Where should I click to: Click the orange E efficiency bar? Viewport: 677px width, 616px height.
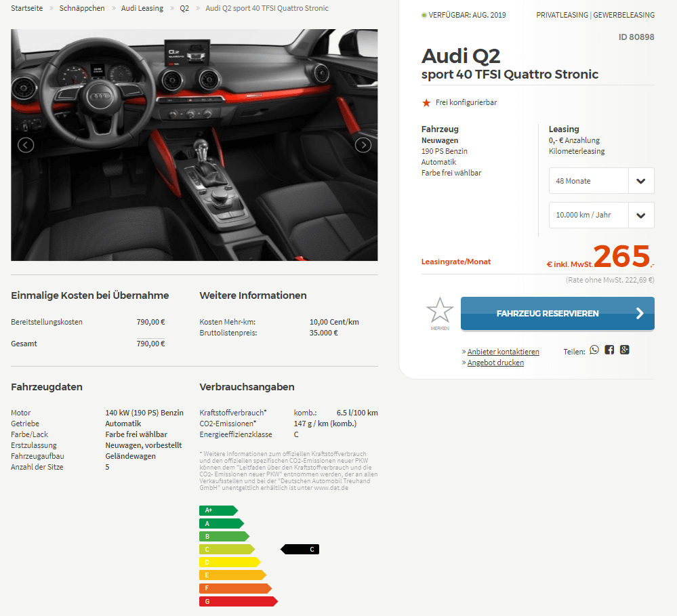click(x=232, y=575)
